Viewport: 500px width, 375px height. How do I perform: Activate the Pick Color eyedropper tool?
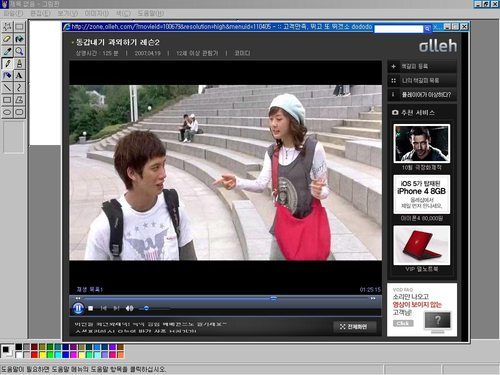(7, 51)
